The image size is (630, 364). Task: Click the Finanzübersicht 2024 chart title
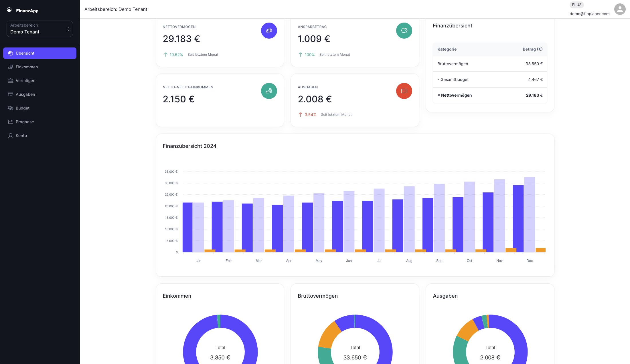coord(189,146)
